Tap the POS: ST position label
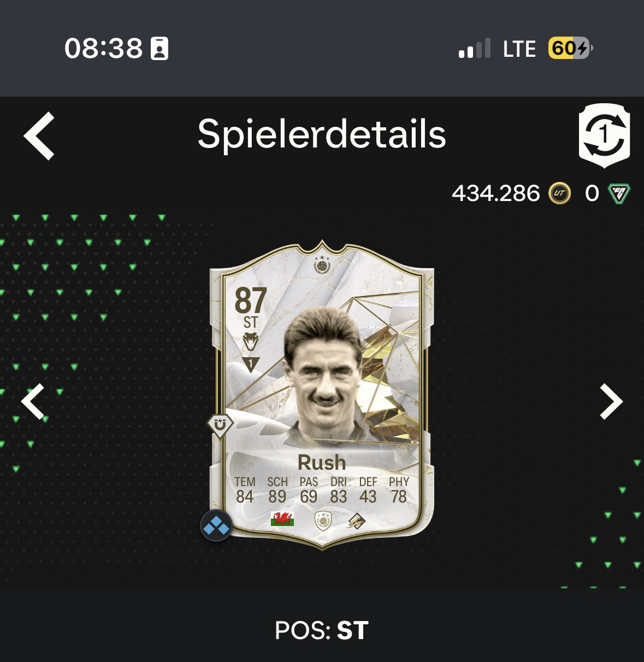Viewport: 644px width, 662px height. pyautogui.click(x=322, y=630)
